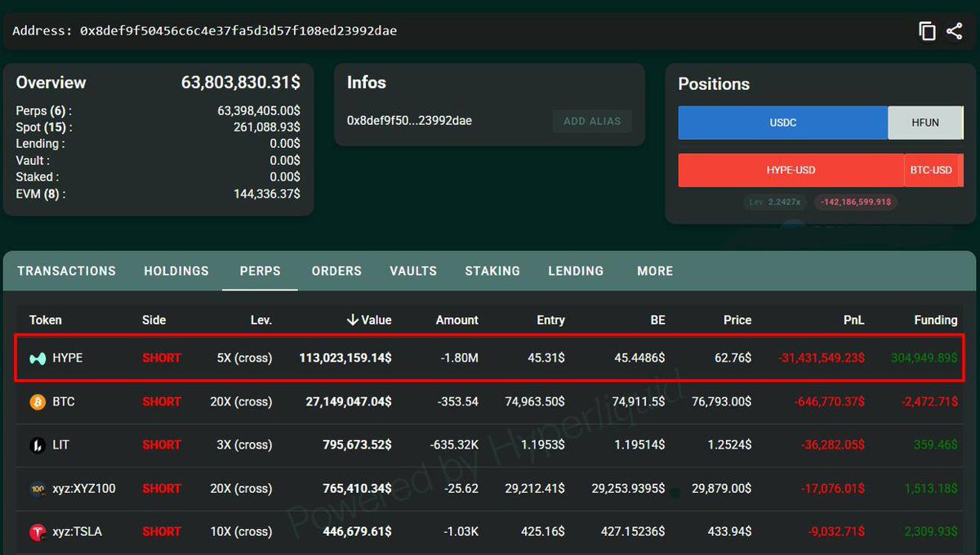Click the Overview panel heading

[51, 83]
